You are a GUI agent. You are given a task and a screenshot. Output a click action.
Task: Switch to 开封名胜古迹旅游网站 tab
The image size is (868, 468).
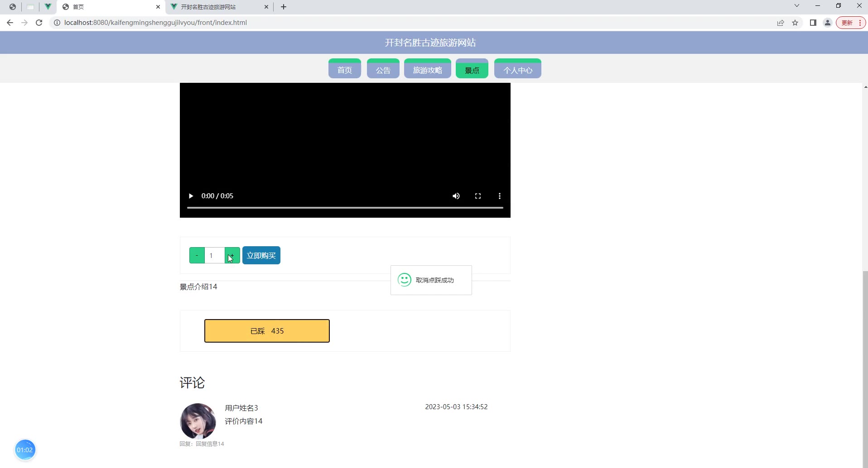(220, 7)
